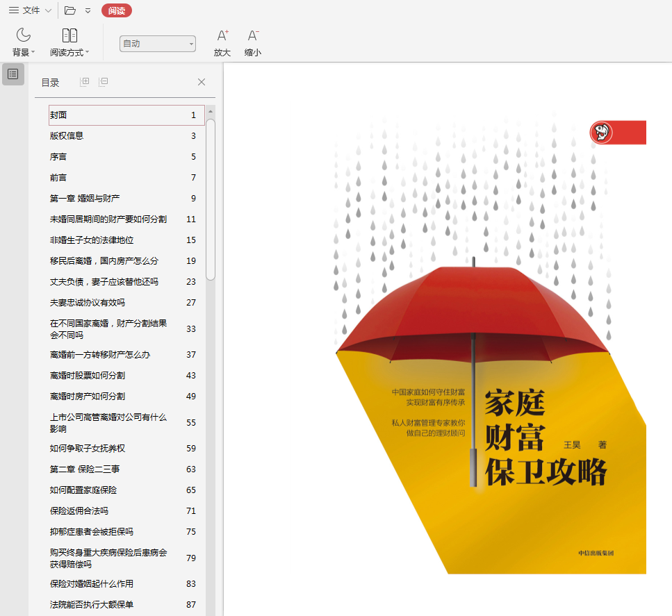
Task: Go to 非婚生子女的法律地位
Action: tap(126, 240)
